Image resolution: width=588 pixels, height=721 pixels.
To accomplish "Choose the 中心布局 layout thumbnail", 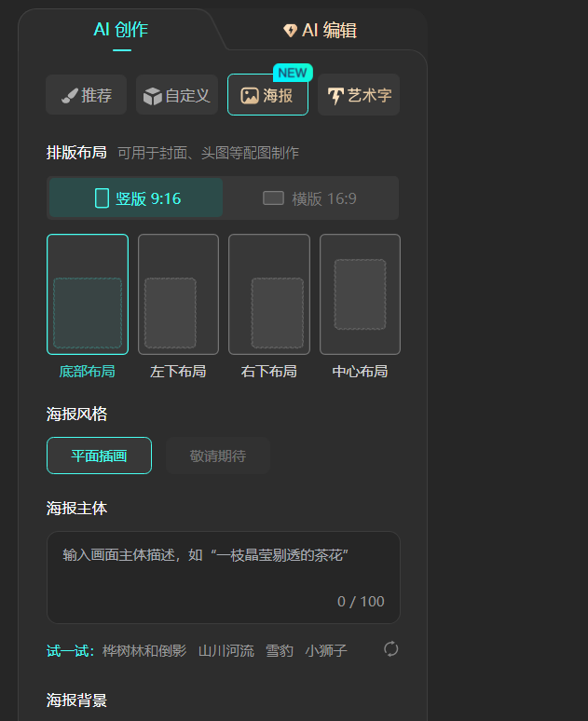I will [x=360, y=294].
